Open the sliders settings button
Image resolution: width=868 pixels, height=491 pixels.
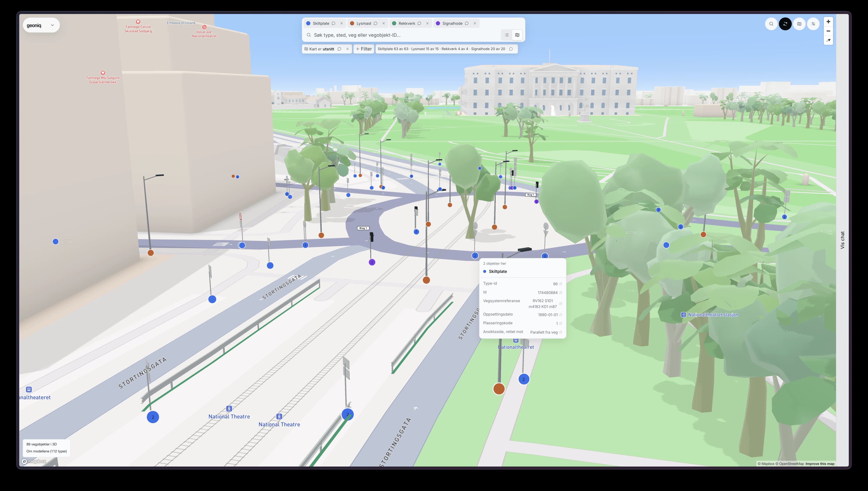point(813,24)
